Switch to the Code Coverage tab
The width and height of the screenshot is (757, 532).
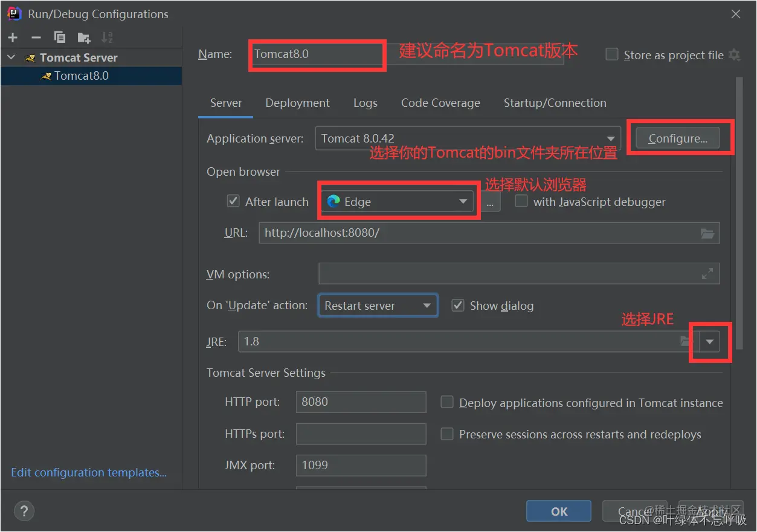coord(440,103)
